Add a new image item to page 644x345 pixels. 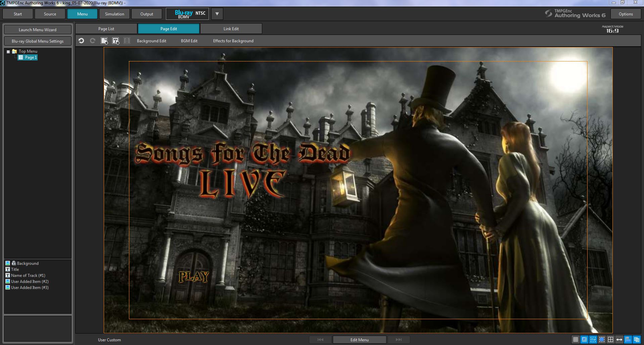pos(104,41)
